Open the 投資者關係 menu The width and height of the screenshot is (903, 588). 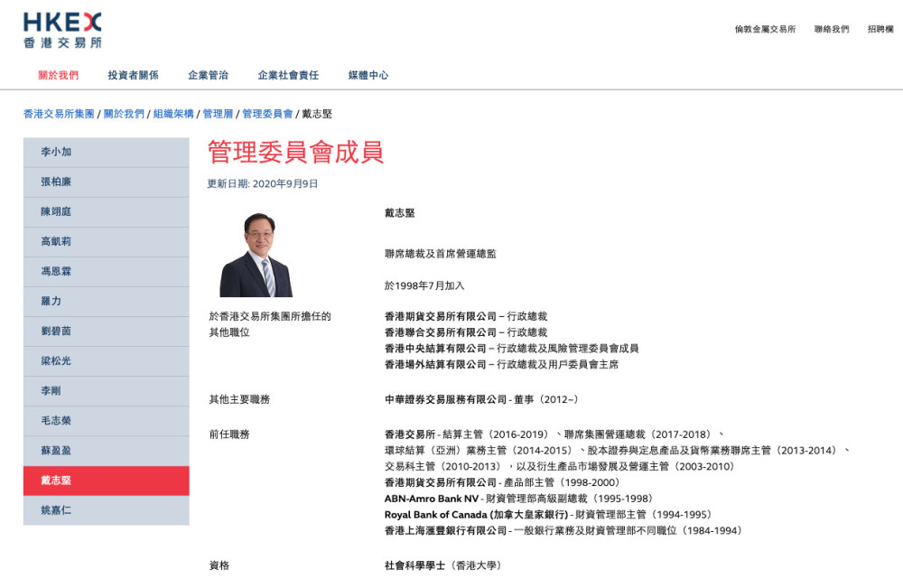click(133, 75)
